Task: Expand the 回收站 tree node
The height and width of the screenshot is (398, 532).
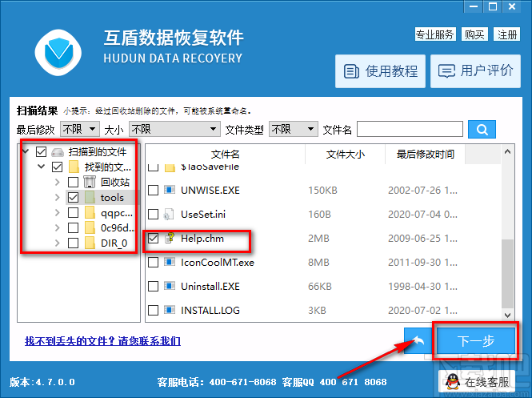Action: pos(58,182)
